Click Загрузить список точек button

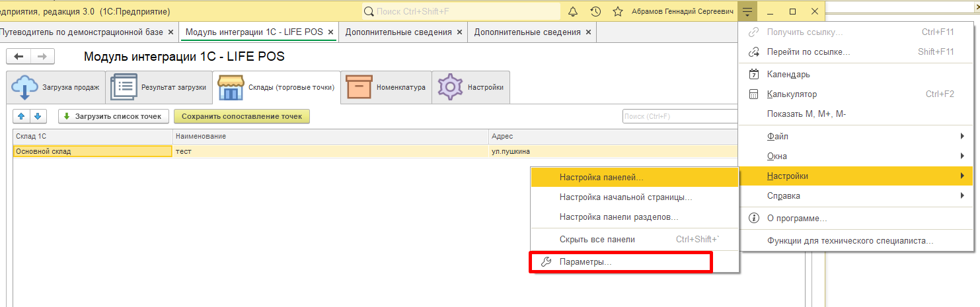click(114, 116)
